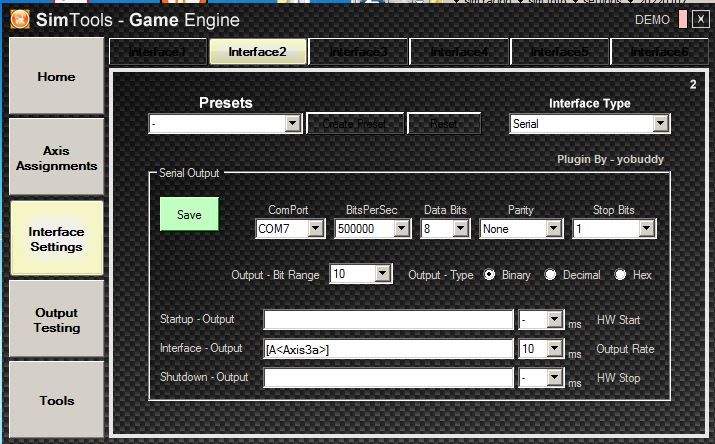Screen dimensions: 715x444
Task: Click the DEMO label in title bar
Action: tap(652, 20)
